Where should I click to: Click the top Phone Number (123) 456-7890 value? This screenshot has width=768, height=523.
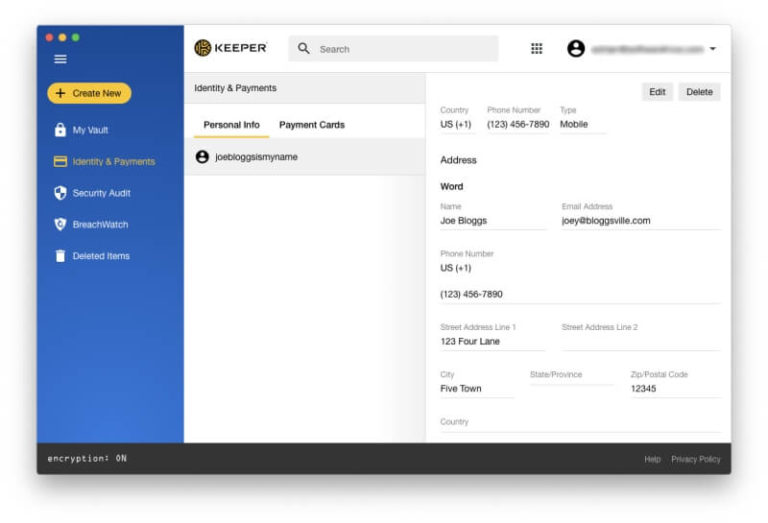pos(518,124)
